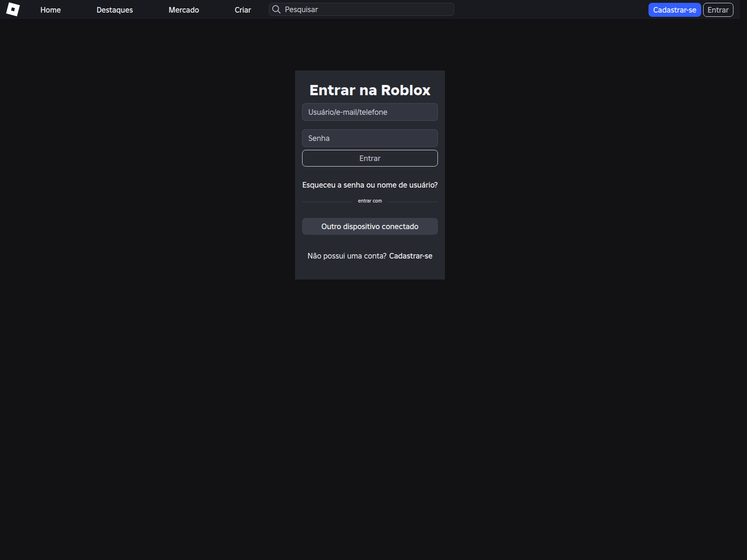Focus the Usuário/e-mail/telefone field
Screen dimensions: 747x560
[370, 112]
